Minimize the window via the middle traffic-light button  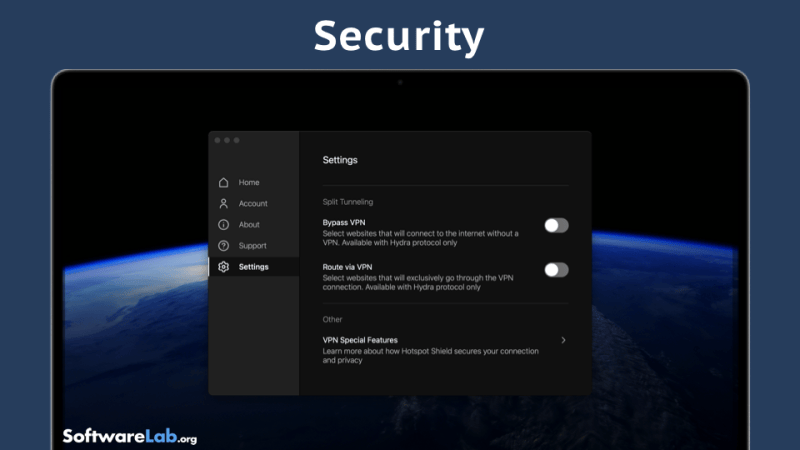click(227, 140)
